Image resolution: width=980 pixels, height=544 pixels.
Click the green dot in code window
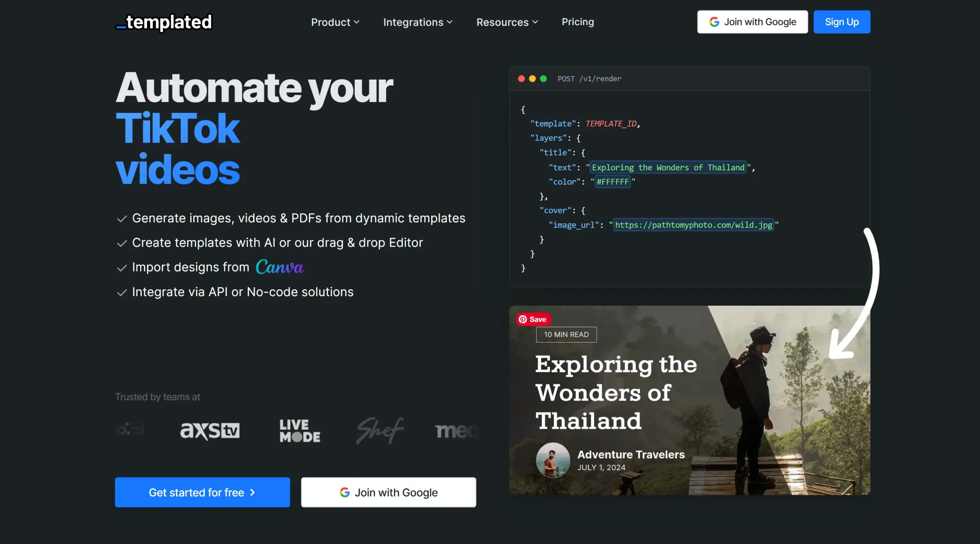click(x=543, y=78)
